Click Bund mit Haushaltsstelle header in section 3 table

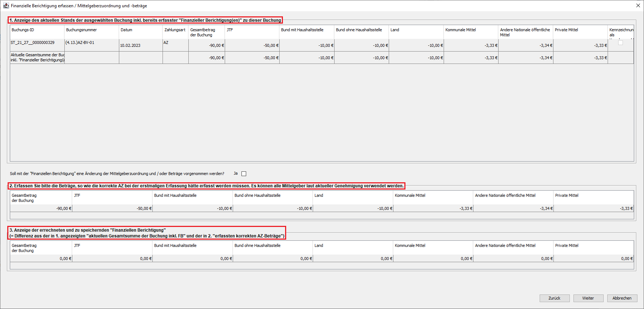click(x=193, y=248)
